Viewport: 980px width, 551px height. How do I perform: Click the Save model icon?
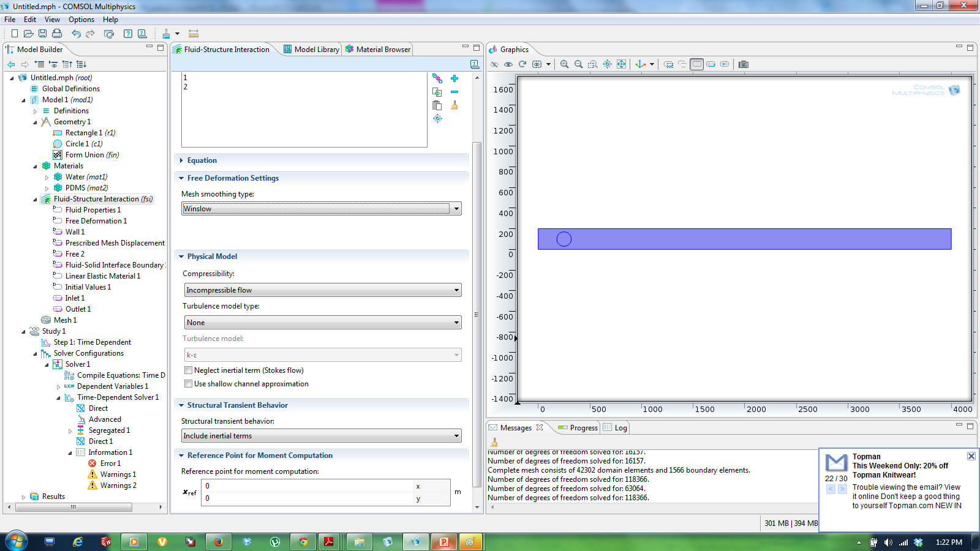(42, 34)
